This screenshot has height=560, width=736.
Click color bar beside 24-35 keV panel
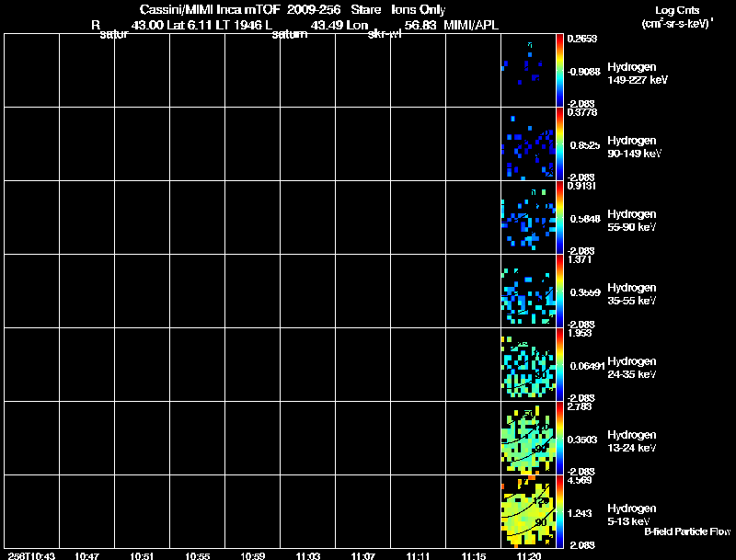[x=559, y=365]
